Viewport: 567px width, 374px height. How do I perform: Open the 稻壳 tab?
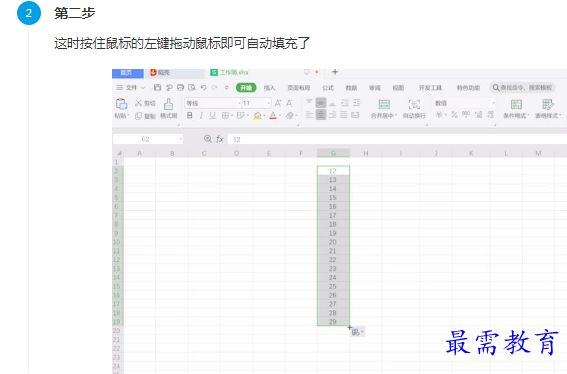pos(175,73)
